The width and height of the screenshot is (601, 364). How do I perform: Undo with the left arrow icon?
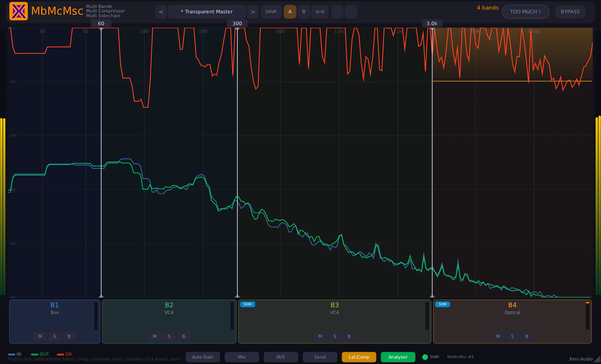337,11
